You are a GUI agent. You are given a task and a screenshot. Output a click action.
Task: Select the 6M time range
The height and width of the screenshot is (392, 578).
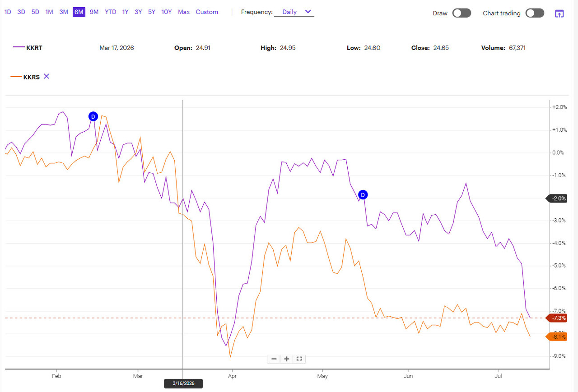[79, 12]
